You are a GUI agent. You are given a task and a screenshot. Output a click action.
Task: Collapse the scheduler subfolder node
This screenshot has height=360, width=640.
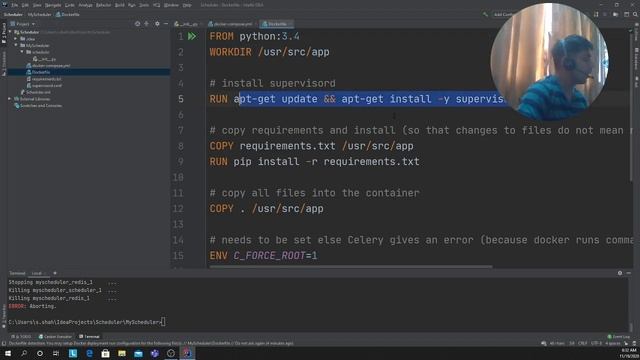click(22, 52)
